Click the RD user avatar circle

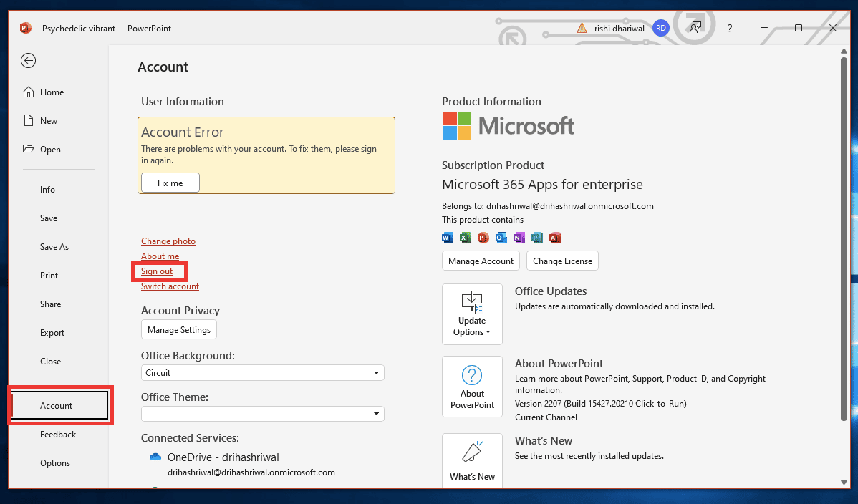tap(661, 28)
